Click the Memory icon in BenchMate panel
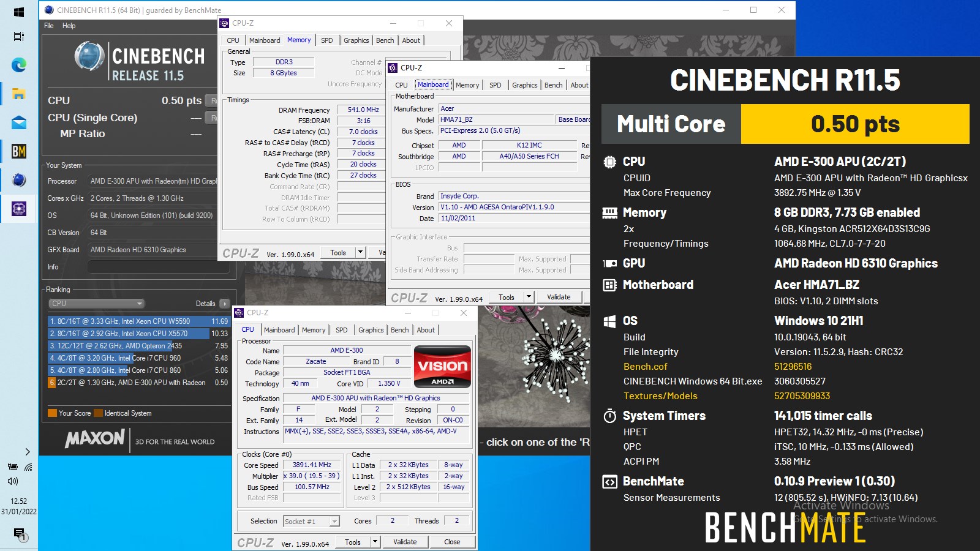This screenshot has height=551, width=980. tap(609, 213)
